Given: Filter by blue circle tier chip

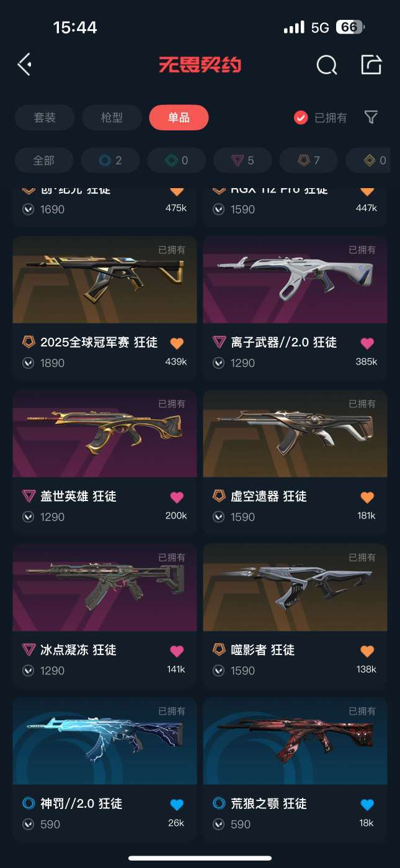Looking at the screenshot, I should 110,160.
